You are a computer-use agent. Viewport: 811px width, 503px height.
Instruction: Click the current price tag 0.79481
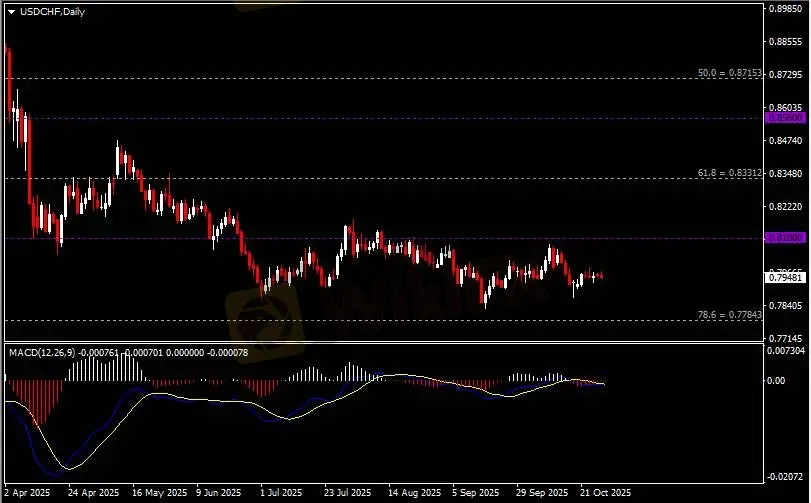786,278
